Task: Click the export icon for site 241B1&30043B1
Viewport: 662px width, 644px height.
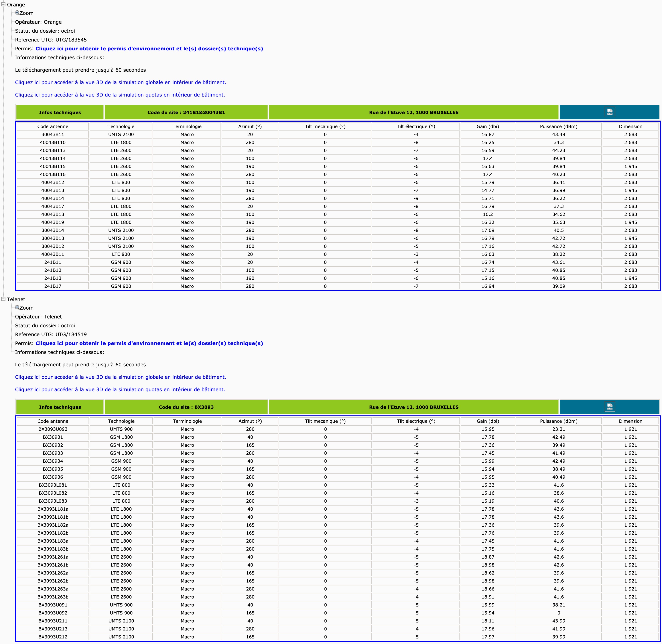Action: [x=610, y=112]
